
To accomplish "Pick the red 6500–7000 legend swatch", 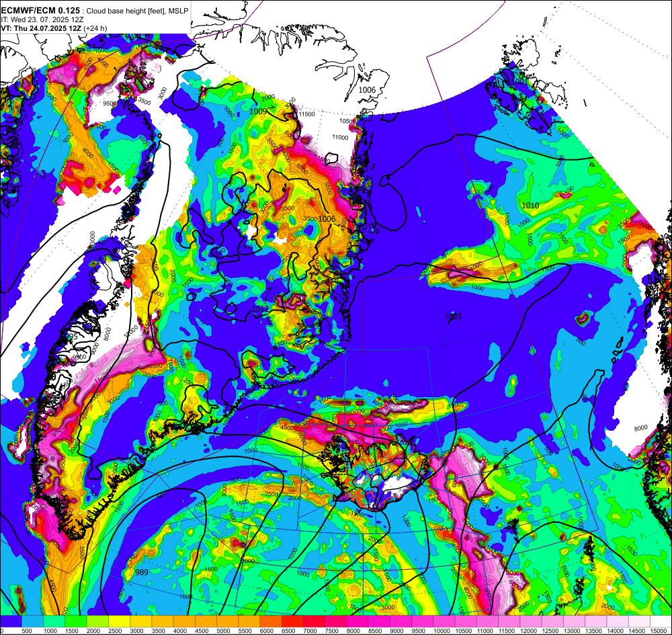I will click(293, 622).
